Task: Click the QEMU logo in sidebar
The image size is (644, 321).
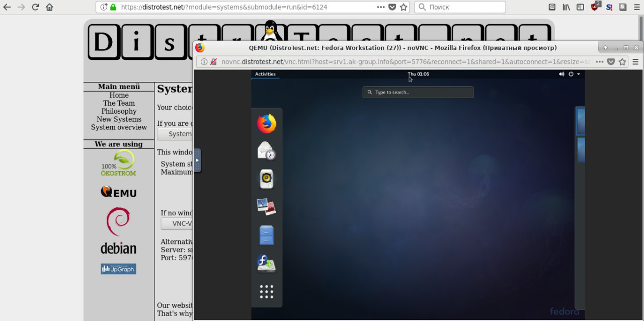Action: pyautogui.click(x=119, y=192)
